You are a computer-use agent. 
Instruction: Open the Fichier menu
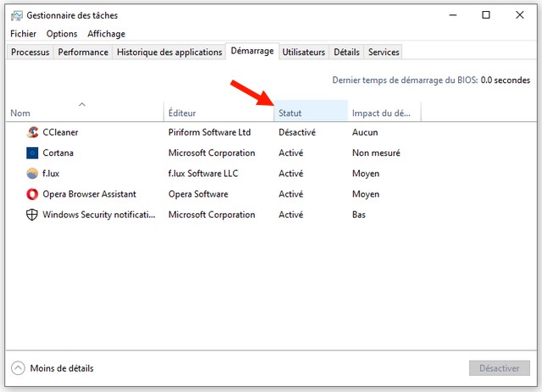[23, 34]
